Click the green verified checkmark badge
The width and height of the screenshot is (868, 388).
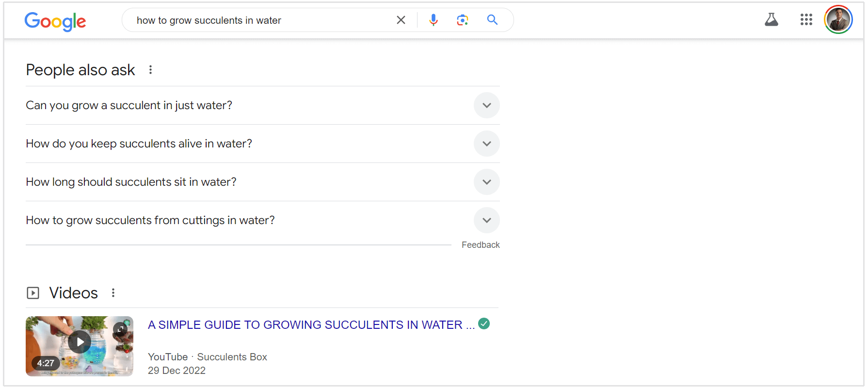[484, 323]
